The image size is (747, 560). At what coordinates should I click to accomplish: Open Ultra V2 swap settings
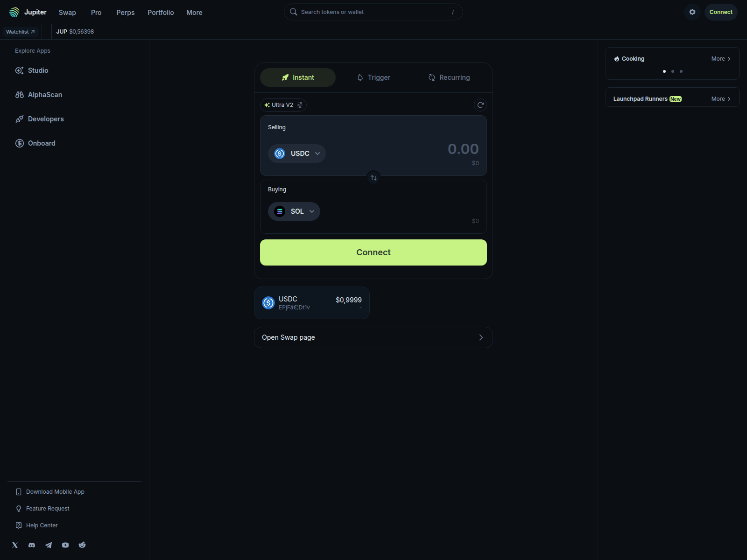[283, 105]
